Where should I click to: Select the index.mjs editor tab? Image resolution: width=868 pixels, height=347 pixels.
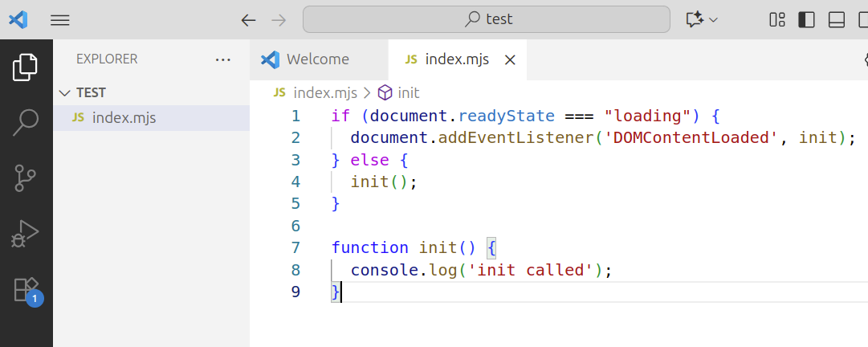456,59
